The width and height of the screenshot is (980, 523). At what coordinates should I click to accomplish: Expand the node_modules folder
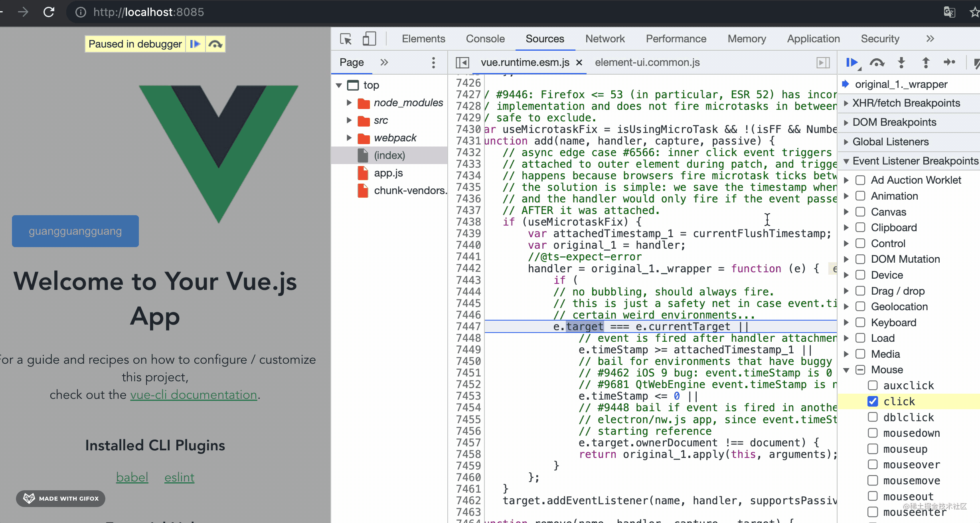[349, 103]
